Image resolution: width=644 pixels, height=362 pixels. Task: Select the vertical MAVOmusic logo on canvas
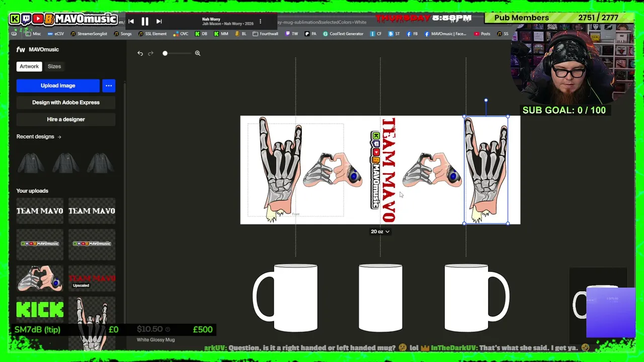point(375,170)
